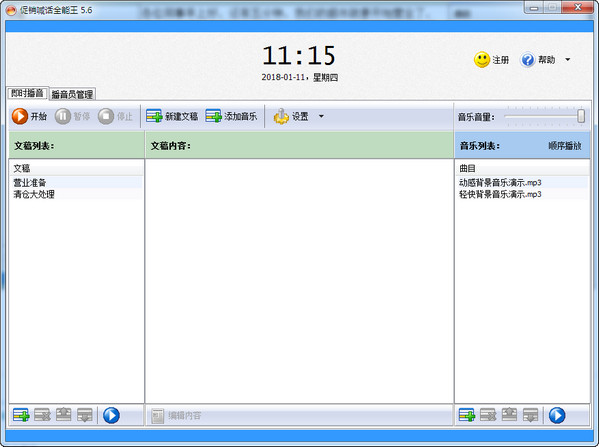Toggle 顺序播放 playback mode
Viewport: 599px width, 447px height.
coord(565,146)
